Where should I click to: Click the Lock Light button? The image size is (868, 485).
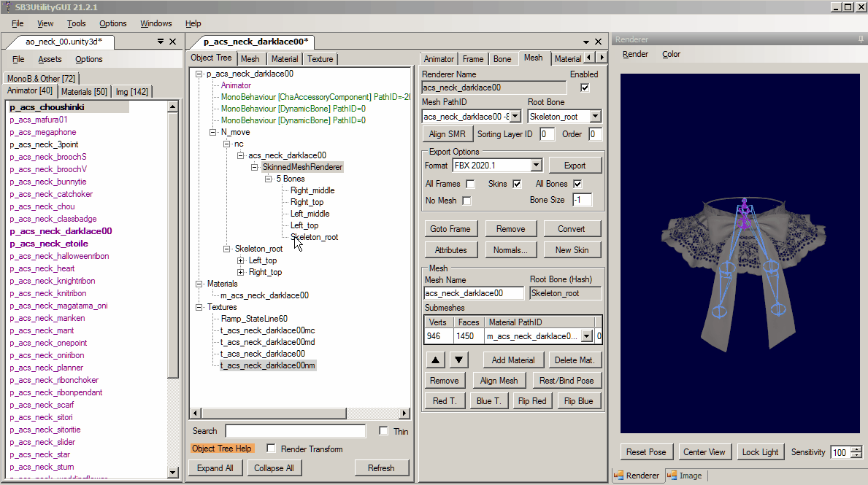pos(760,452)
